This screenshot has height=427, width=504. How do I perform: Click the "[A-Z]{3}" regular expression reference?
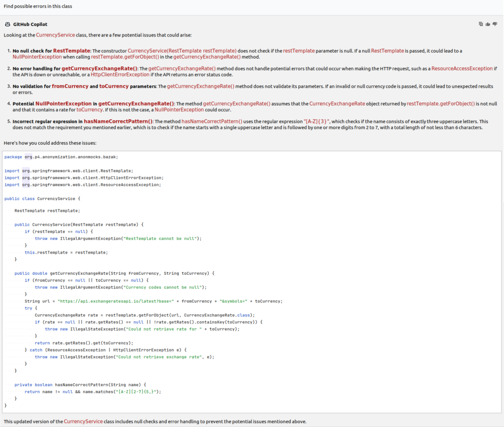(316, 121)
